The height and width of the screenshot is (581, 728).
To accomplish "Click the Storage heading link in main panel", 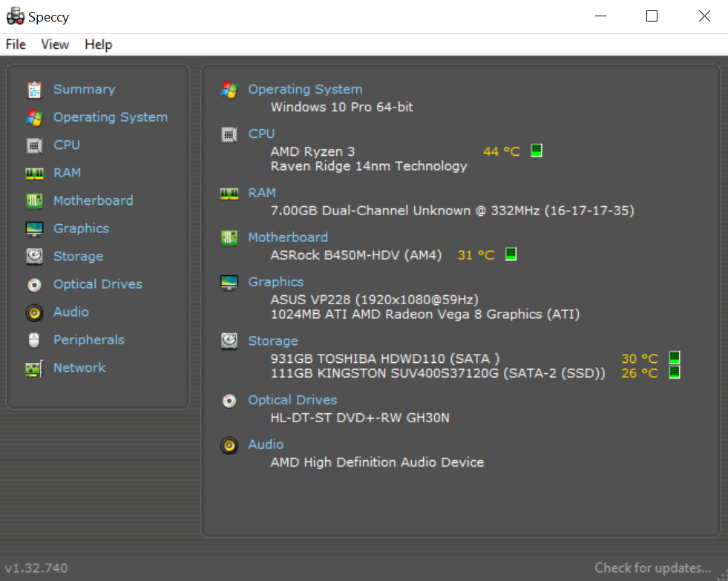I will [273, 341].
